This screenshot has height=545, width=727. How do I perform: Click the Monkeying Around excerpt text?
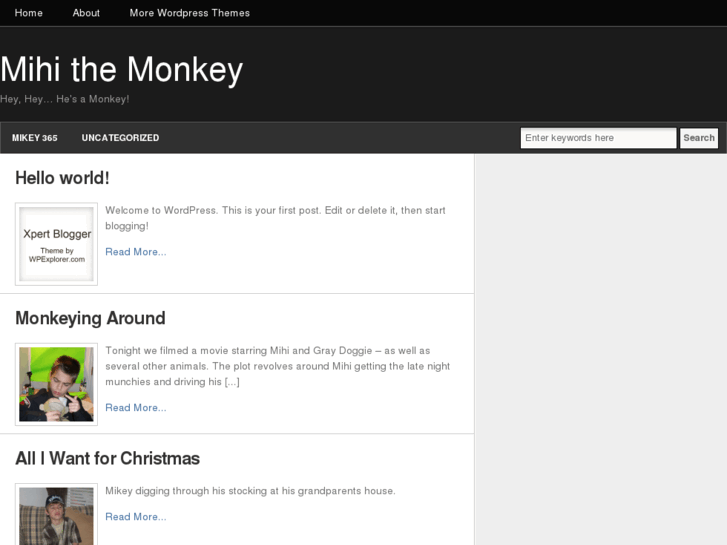coord(277,366)
